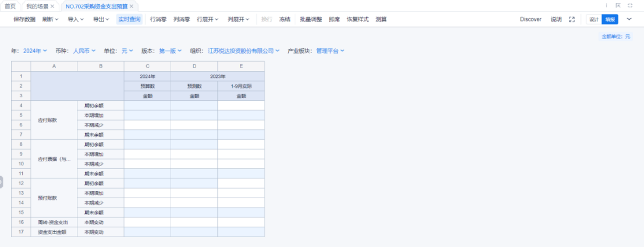Select cell C4 for 应付账款 期初余额

(x=147, y=105)
